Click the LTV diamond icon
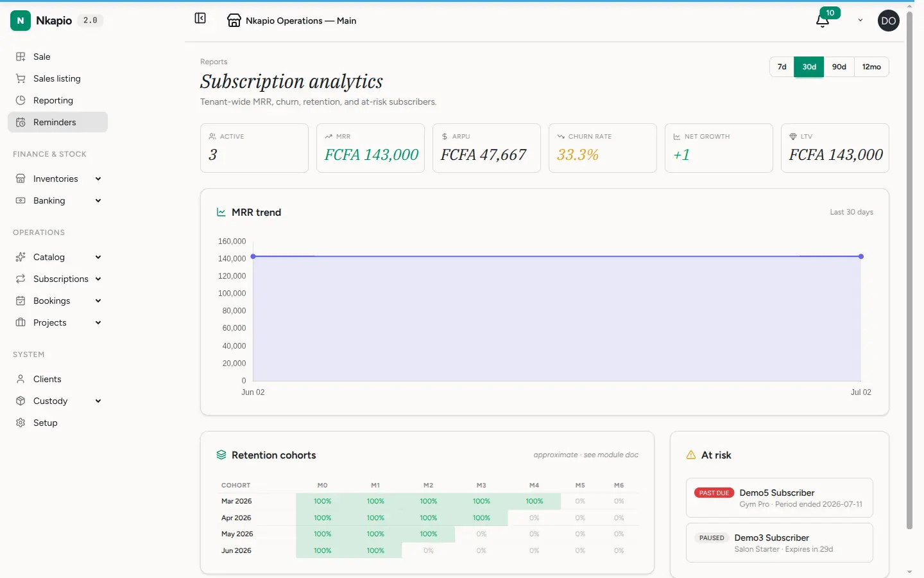This screenshot has height=578, width=924. click(x=793, y=136)
